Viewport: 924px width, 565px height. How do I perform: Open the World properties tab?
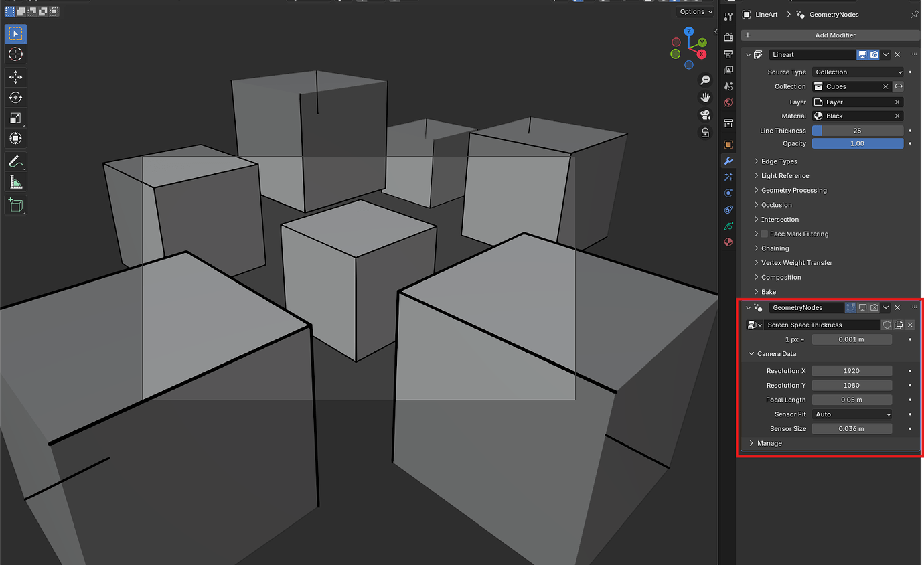(x=728, y=103)
